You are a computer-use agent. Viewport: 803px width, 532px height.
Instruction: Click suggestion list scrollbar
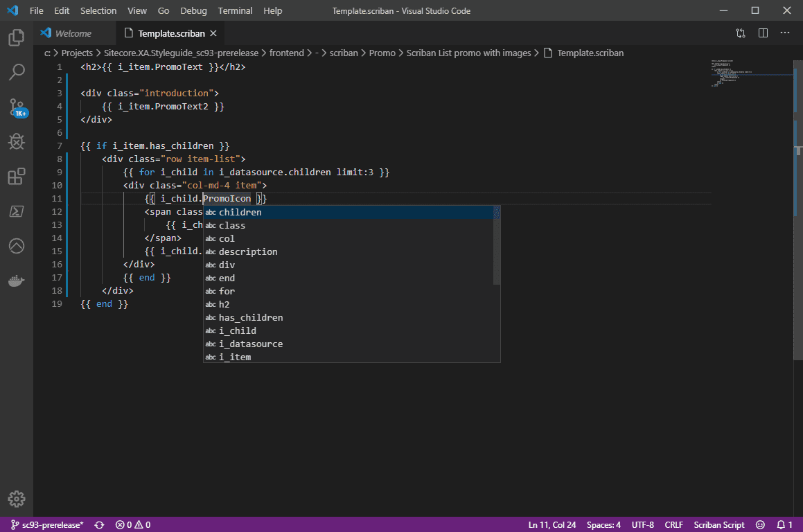click(497, 245)
